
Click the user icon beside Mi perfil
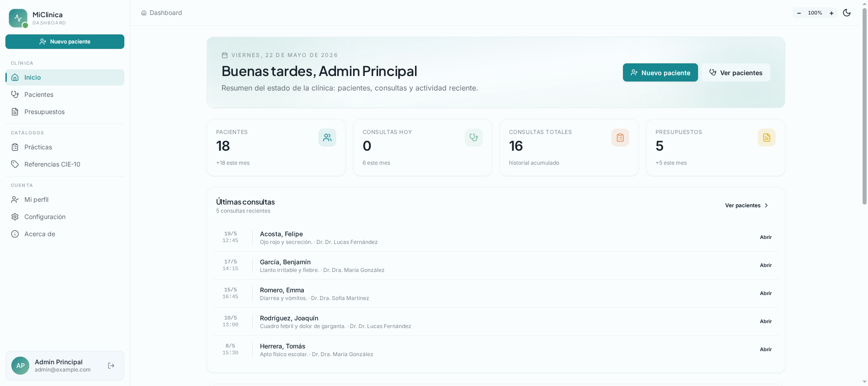[x=15, y=200]
